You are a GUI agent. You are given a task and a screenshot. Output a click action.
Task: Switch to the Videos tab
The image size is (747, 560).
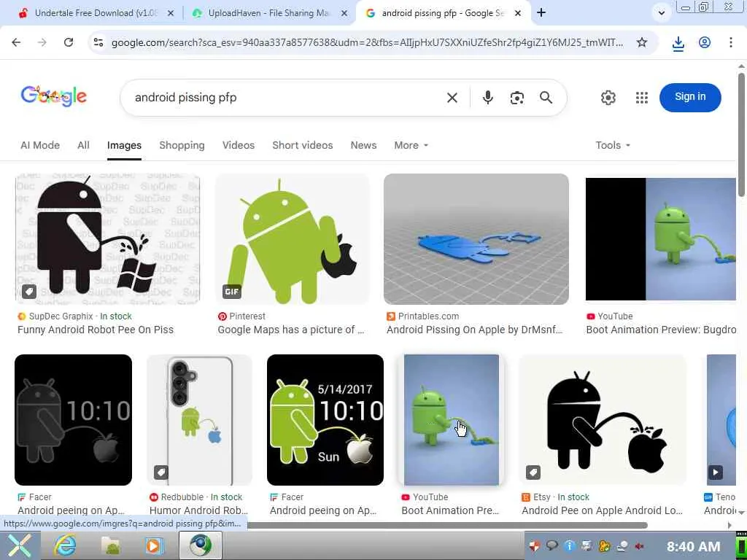(x=239, y=145)
